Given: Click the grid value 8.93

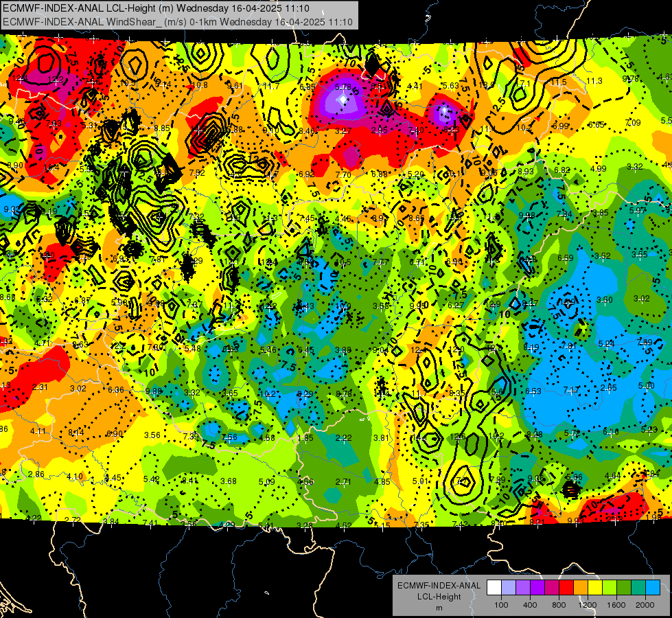Looking at the screenshot, I should (x=525, y=172).
